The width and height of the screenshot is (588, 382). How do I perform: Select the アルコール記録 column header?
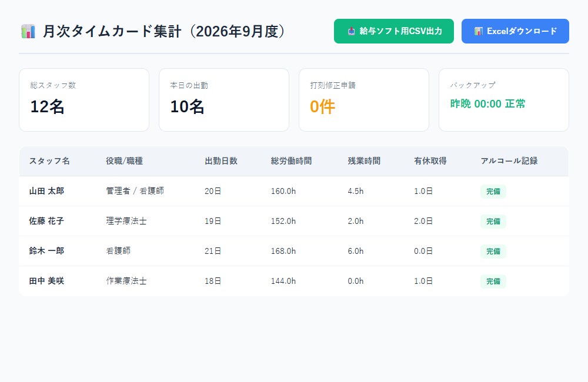point(509,161)
